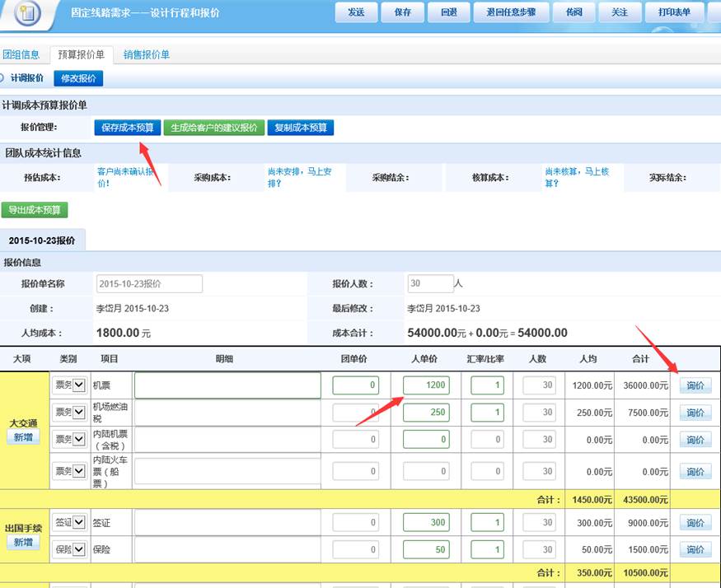Screen dimensions: 721x588
Task: Click the 人单价 field showing 1200
Action: click(x=426, y=385)
